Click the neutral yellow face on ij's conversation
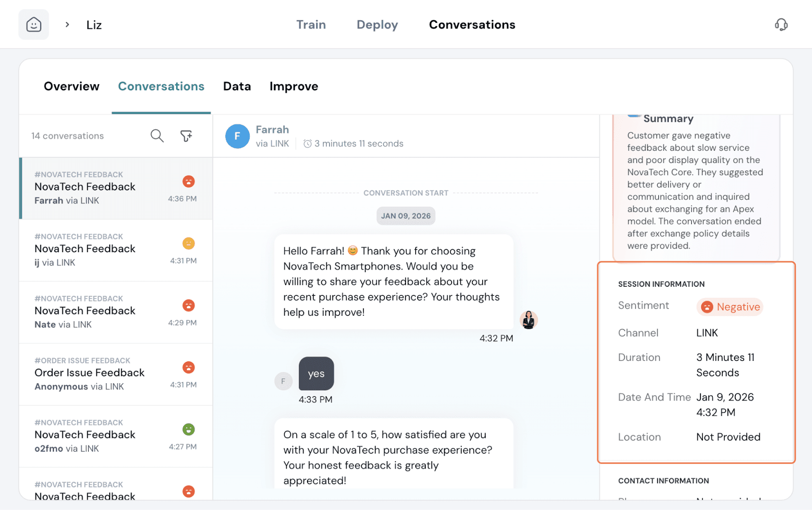Image resolution: width=812 pixels, height=510 pixels. tap(188, 244)
